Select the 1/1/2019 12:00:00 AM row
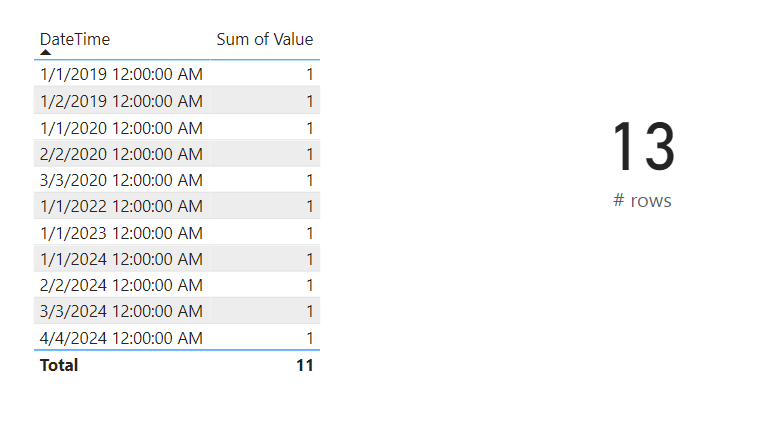Viewport: 777px width, 443px height. point(121,74)
